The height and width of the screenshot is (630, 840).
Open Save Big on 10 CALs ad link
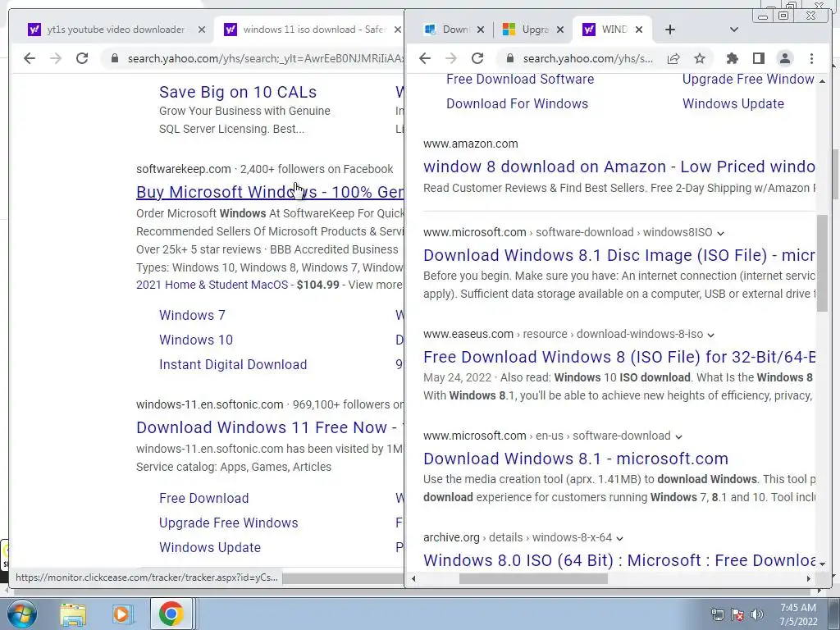point(238,92)
